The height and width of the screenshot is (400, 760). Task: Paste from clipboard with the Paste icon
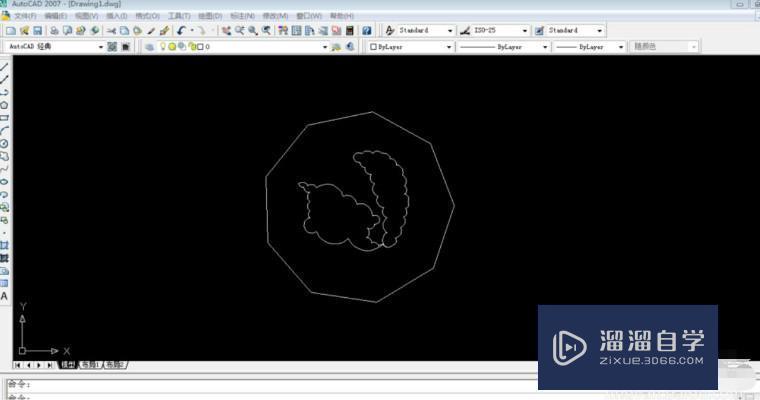138,31
